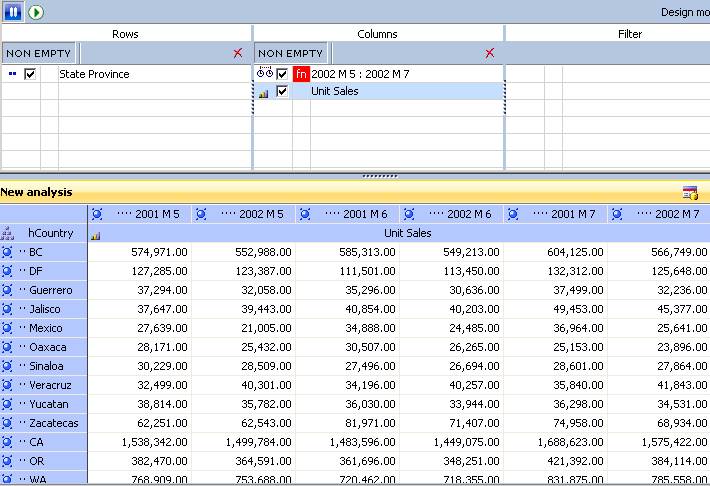The width and height of the screenshot is (710, 486).
Task: Toggle NON EMPTY button in Columns panel
Action: pyautogui.click(x=290, y=53)
